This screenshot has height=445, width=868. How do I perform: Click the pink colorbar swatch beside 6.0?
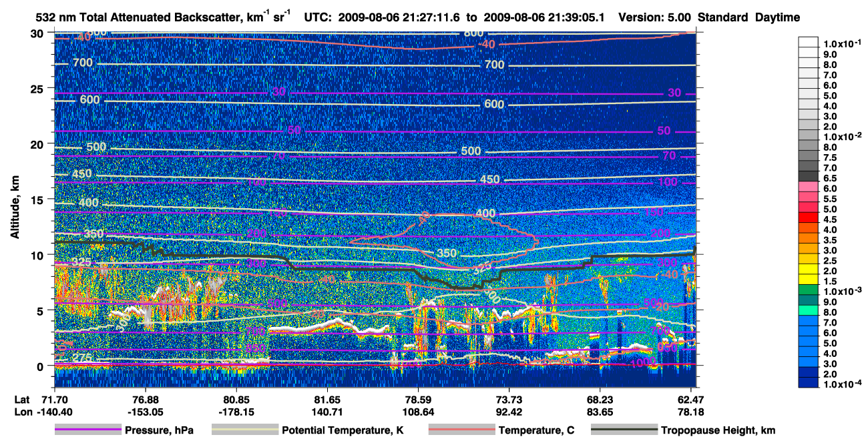point(809,187)
